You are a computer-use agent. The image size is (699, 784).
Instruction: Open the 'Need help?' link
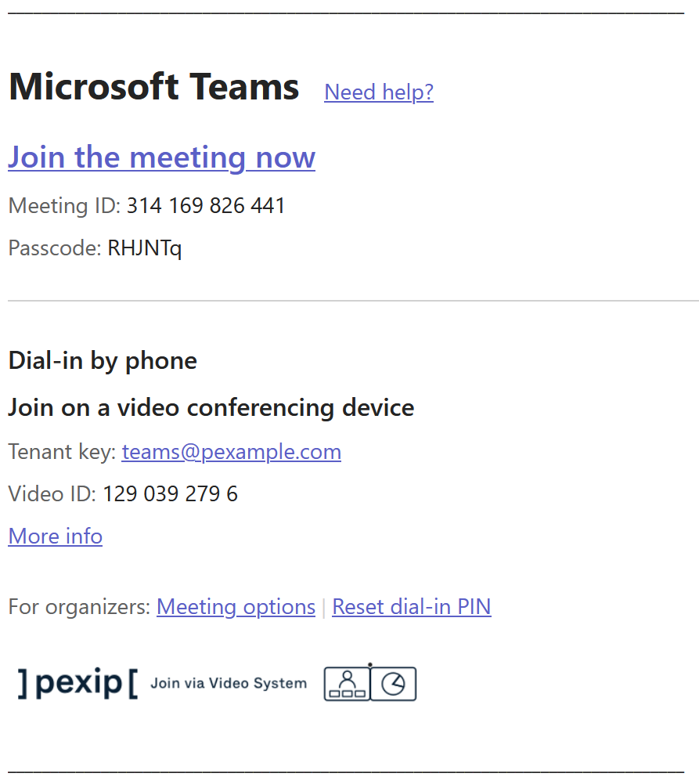(379, 92)
